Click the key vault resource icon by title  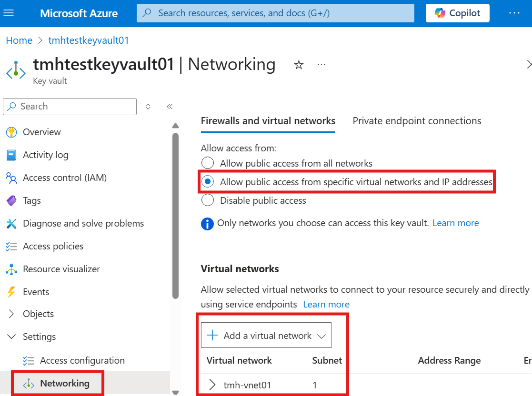pos(16,70)
